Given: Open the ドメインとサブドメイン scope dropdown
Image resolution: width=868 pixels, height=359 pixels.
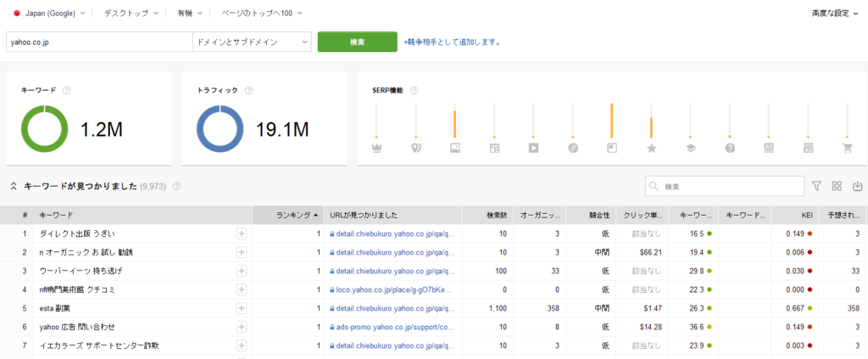Looking at the screenshot, I should tap(252, 42).
